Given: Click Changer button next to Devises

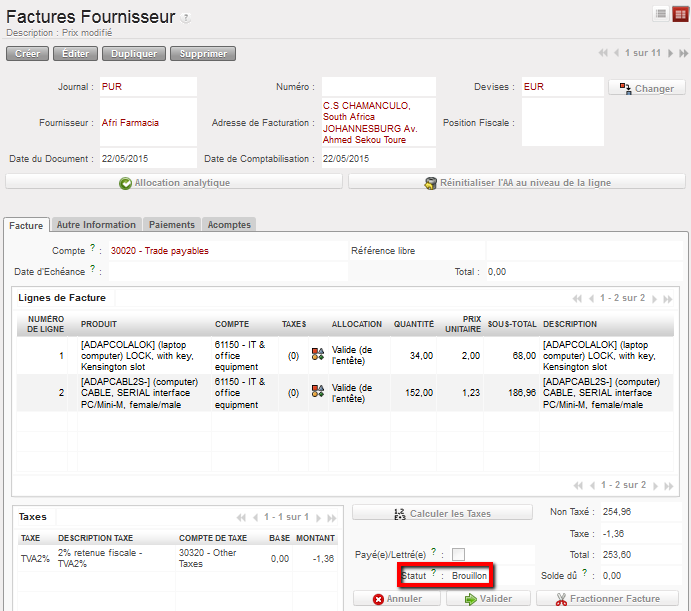Looking at the screenshot, I should click(646, 88).
